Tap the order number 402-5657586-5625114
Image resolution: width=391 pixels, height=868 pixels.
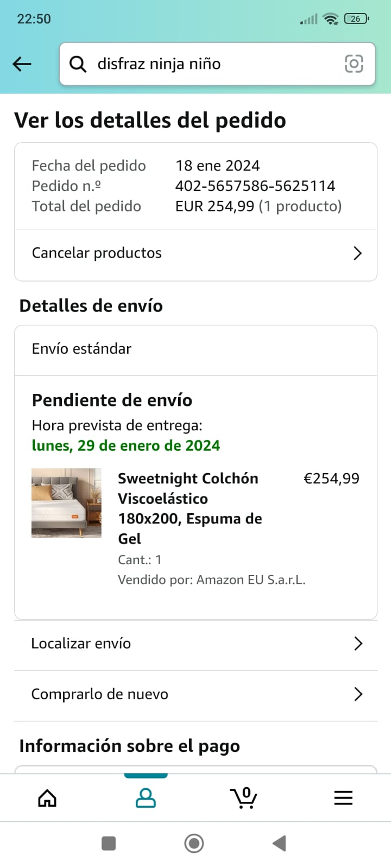255,186
